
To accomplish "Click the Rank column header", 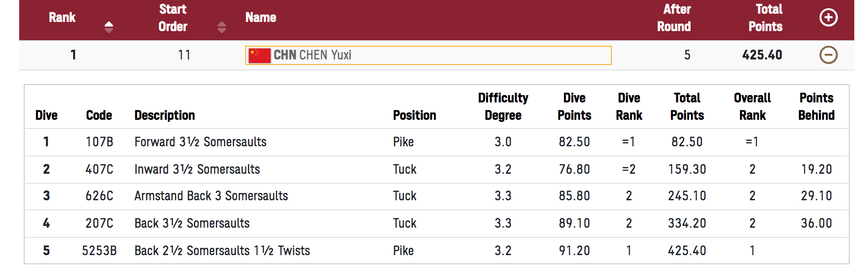I will [62, 18].
